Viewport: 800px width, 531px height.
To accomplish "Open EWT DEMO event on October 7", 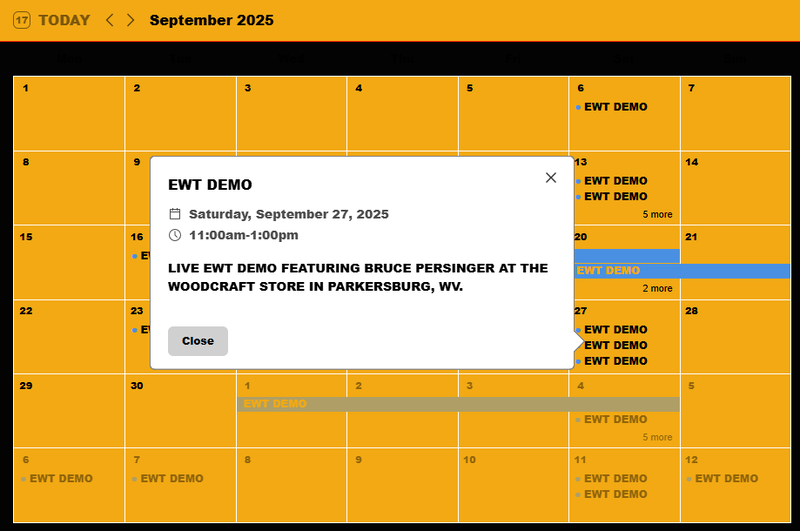I will pyautogui.click(x=172, y=478).
